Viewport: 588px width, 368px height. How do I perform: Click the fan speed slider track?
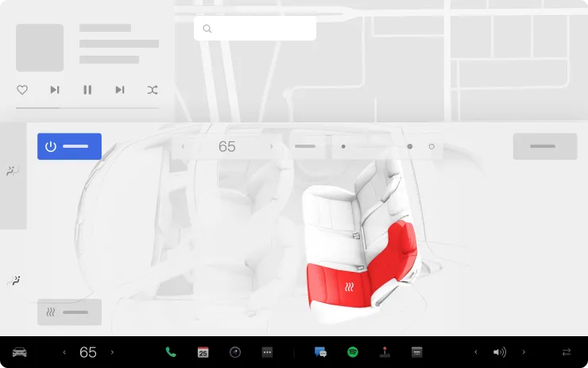[x=377, y=146]
